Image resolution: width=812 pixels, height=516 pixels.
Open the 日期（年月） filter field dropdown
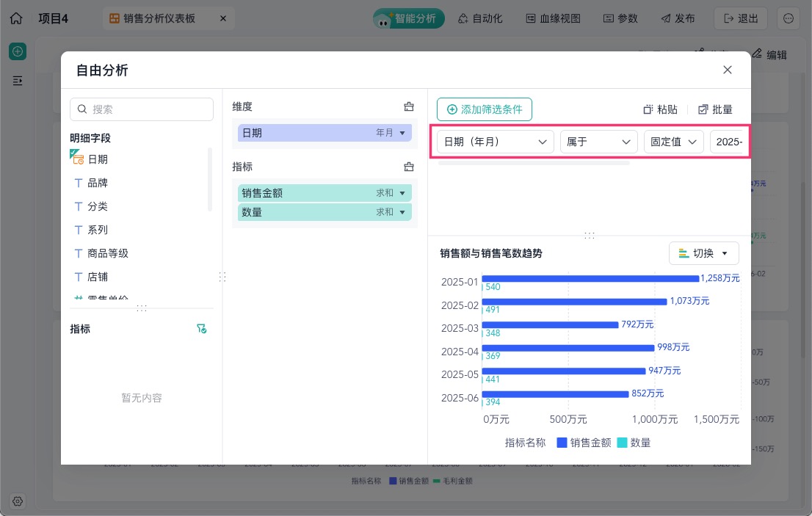(496, 142)
